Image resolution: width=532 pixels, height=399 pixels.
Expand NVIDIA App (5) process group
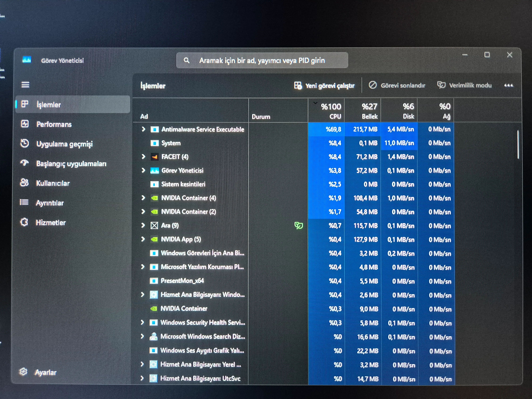tap(143, 239)
